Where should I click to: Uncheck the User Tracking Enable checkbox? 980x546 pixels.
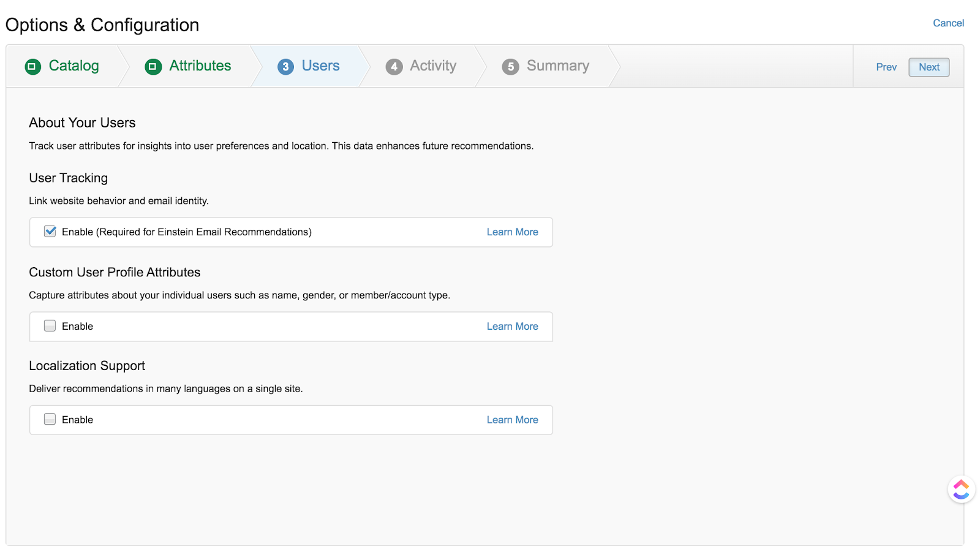50,232
